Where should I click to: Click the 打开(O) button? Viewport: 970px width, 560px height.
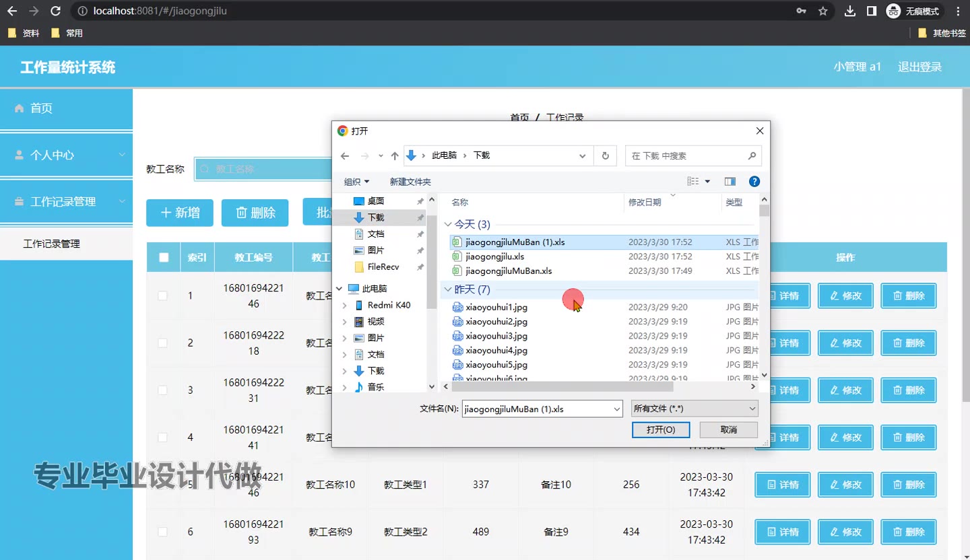click(660, 429)
